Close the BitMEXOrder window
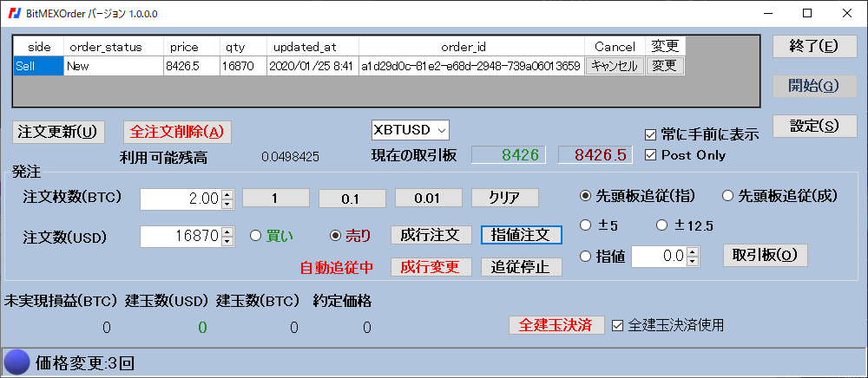This screenshot has width=868, height=378. click(847, 14)
